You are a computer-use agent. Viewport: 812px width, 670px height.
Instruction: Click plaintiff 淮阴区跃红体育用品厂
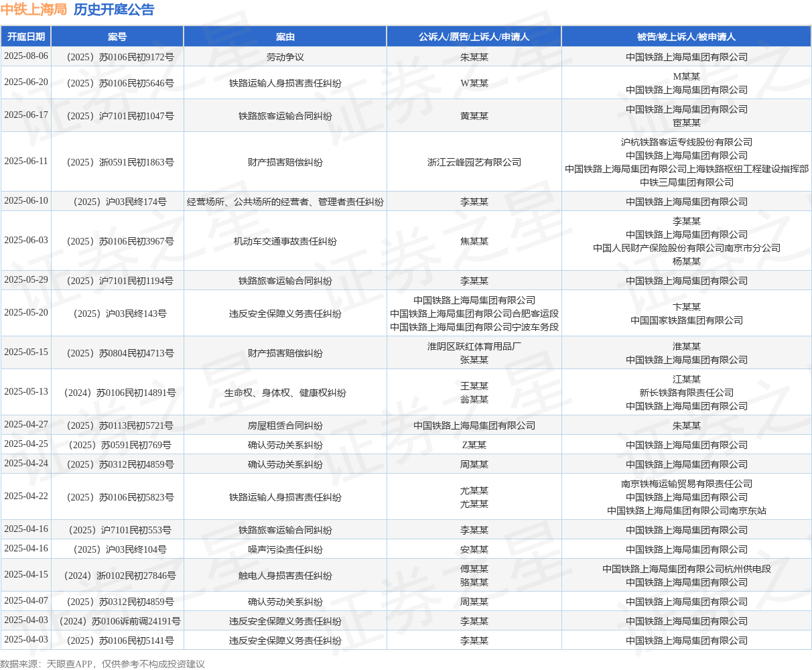(474, 346)
